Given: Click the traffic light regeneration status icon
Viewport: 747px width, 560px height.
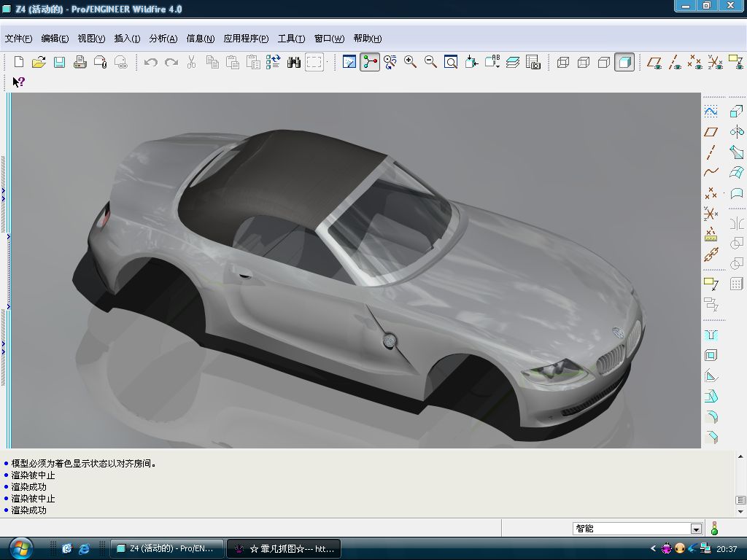Looking at the screenshot, I should [714, 529].
